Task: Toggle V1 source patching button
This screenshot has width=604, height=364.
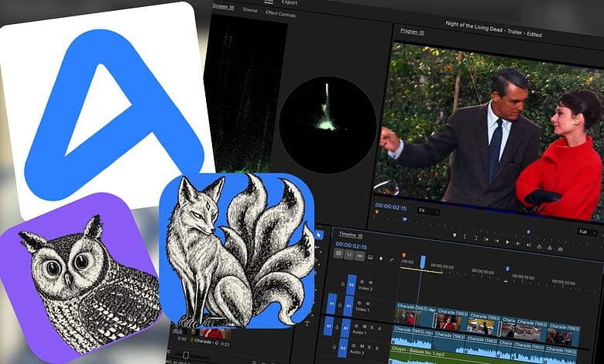Action: (x=331, y=304)
